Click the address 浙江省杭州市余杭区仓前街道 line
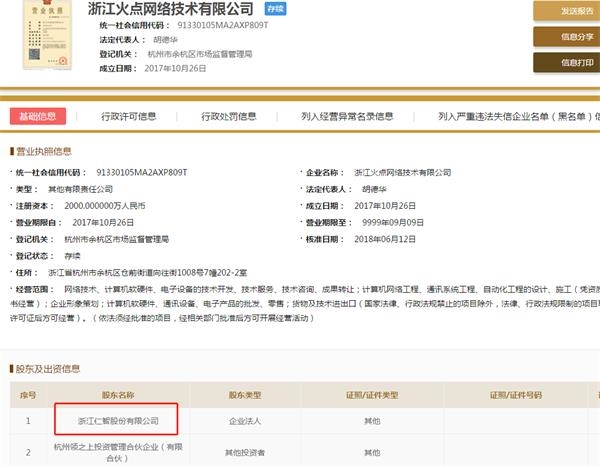Viewport: 600px width, 467px height. click(x=148, y=273)
